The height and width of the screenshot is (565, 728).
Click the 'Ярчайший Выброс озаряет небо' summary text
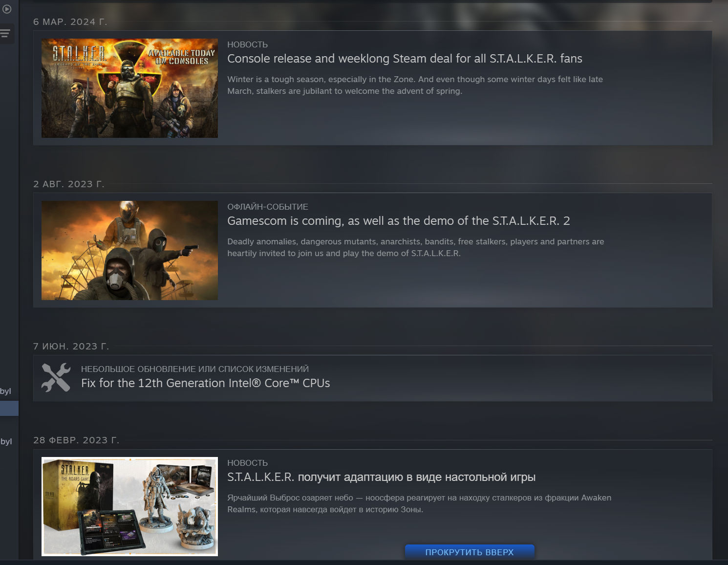click(x=419, y=503)
